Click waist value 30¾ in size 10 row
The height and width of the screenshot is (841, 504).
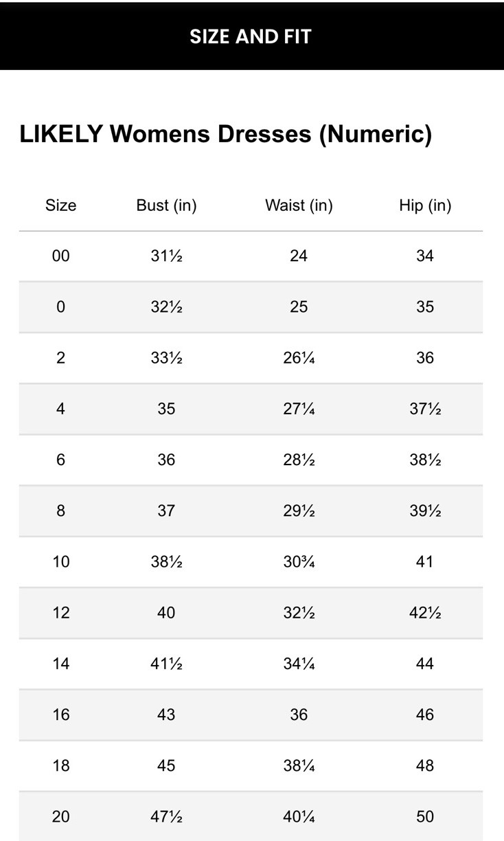(x=299, y=561)
